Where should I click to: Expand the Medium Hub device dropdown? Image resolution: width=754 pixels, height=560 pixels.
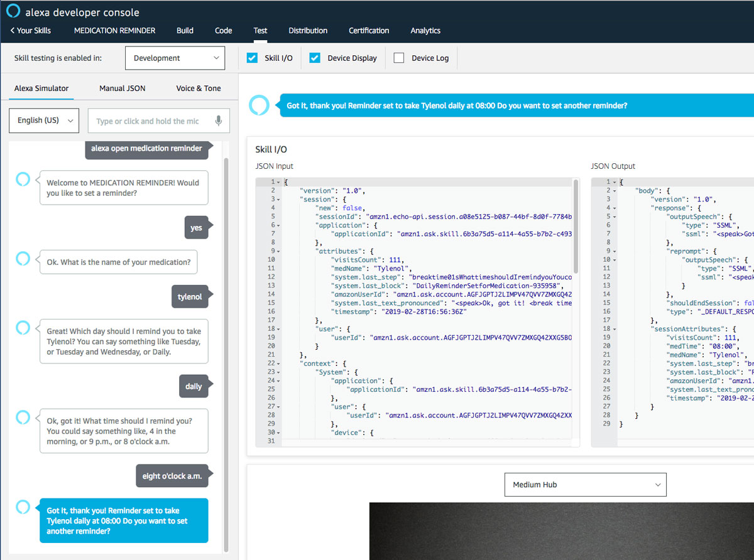click(x=585, y=485)
